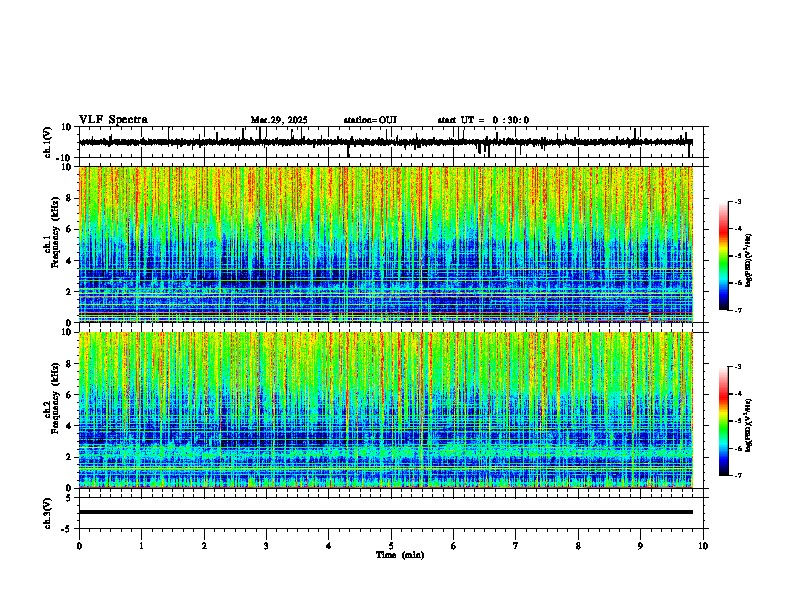Click time axis tick label "7"
The width and height of the screenshot is (792, 612).
pyautogui.click(x=516, y=546)
